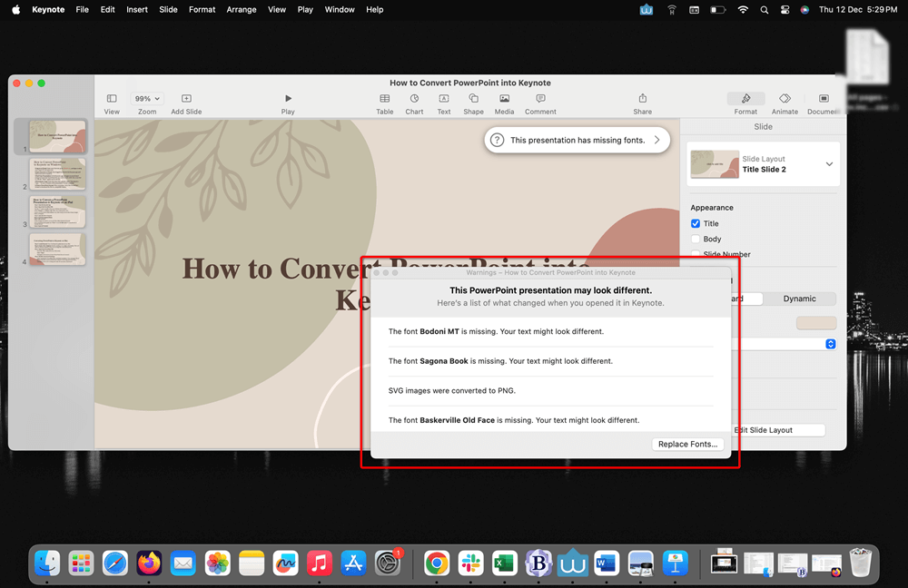Uncheck the Title appearance checkbox

[x=694, y=223]
